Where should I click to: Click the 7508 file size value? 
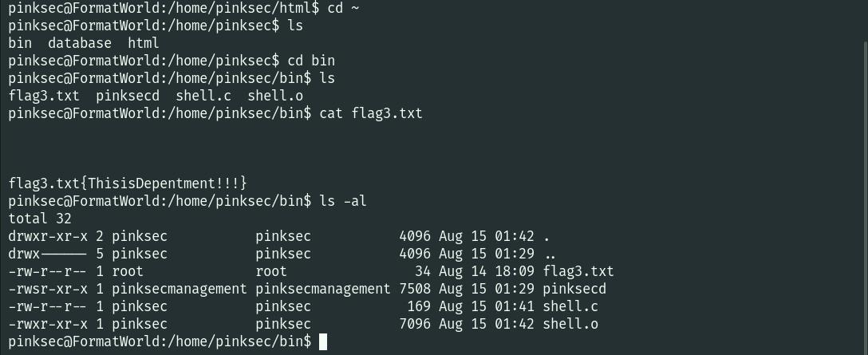415,289
